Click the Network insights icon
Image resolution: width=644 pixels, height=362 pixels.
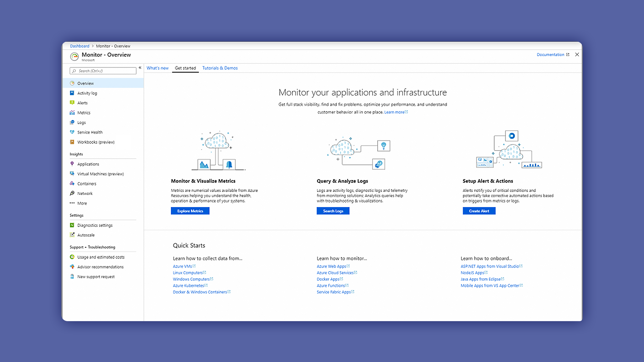tap(72, 193)
